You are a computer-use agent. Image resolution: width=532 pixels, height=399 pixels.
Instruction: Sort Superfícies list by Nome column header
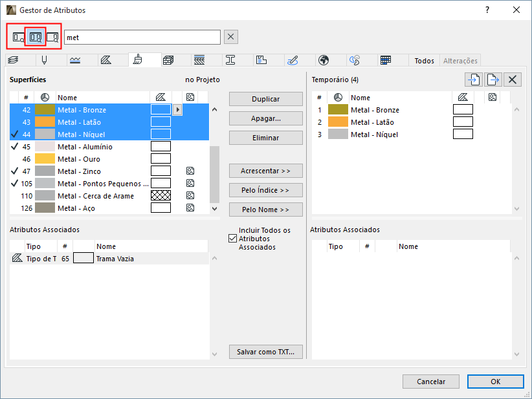point(67,98)
